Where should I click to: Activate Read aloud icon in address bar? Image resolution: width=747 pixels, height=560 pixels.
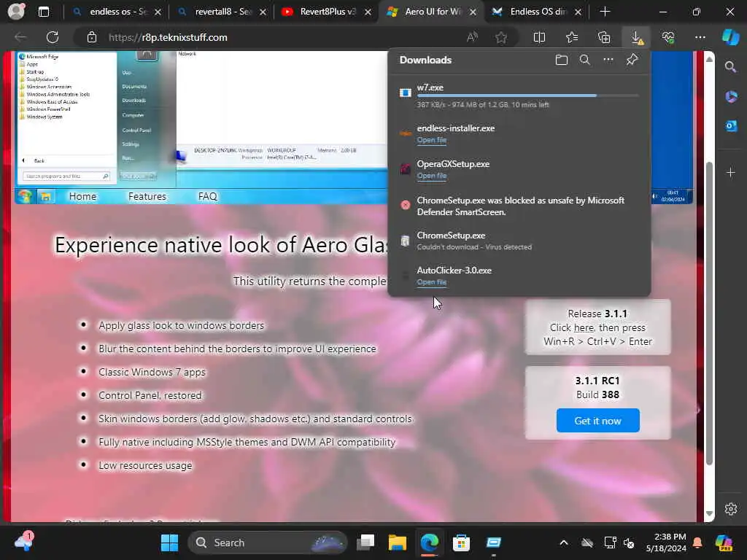click(x=472, y=37)
